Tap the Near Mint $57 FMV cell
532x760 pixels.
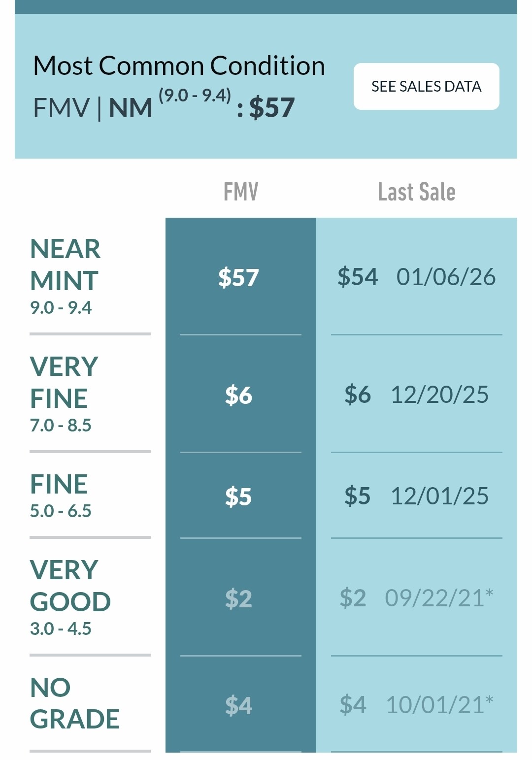pos(239,277)
